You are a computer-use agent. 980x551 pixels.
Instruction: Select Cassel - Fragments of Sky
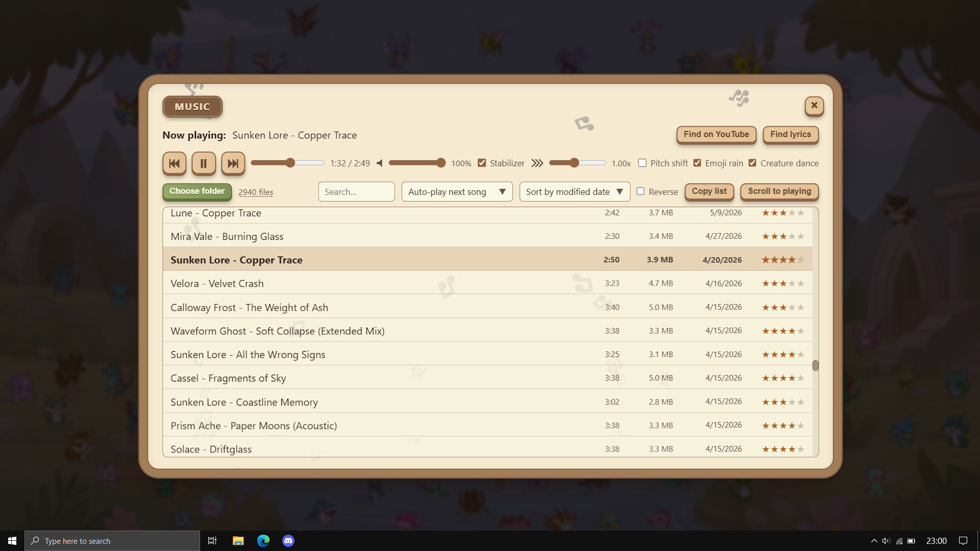click(487, 378)
